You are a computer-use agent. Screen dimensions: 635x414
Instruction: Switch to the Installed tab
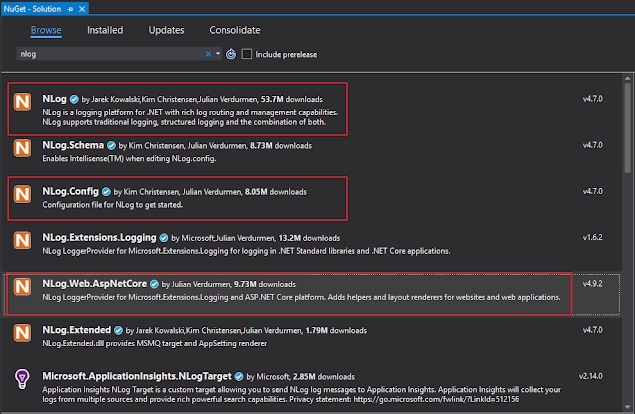click(x=105, y=30)
